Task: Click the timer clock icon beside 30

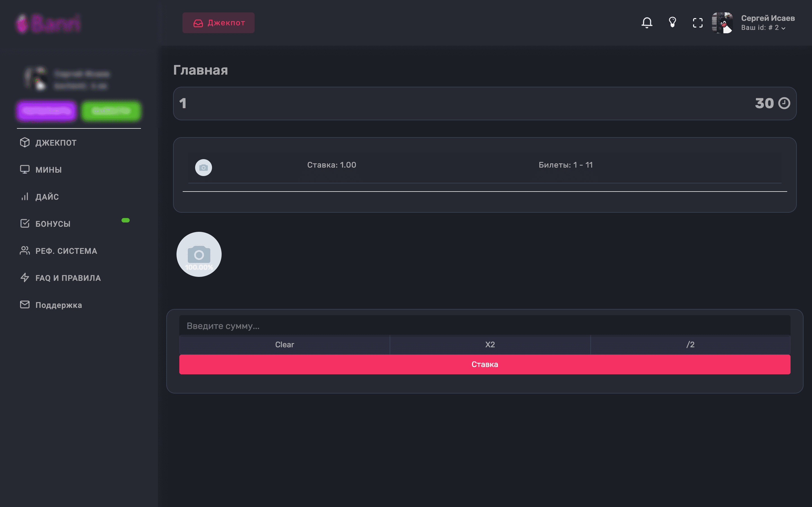Action: (784, 103)
